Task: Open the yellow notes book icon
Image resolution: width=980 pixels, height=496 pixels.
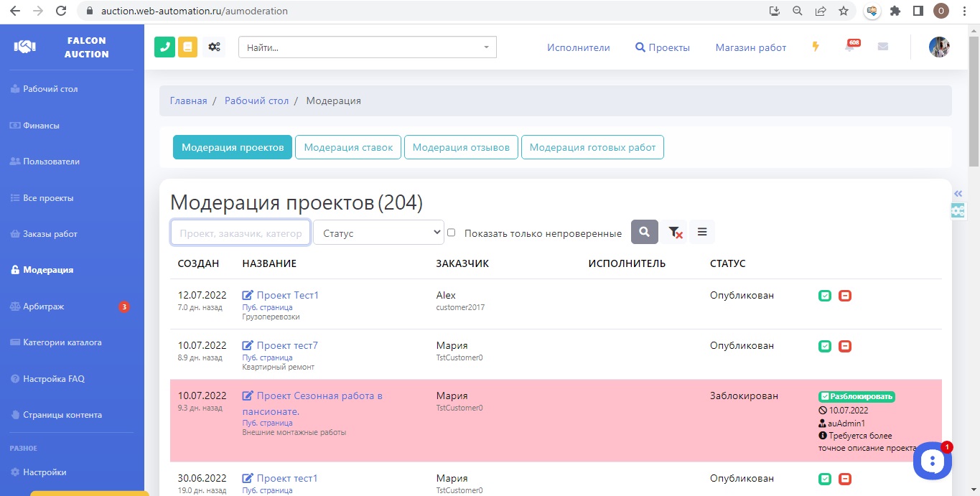Action: [187, 47]
